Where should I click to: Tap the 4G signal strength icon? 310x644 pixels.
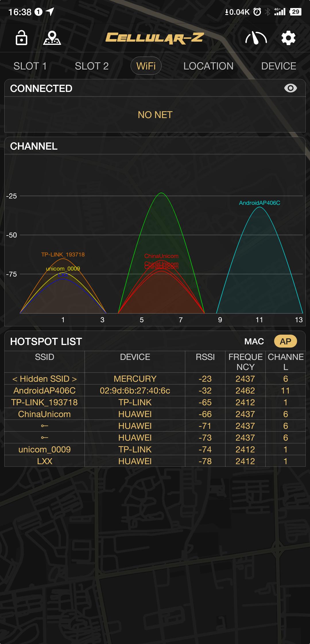click(280, 11)
